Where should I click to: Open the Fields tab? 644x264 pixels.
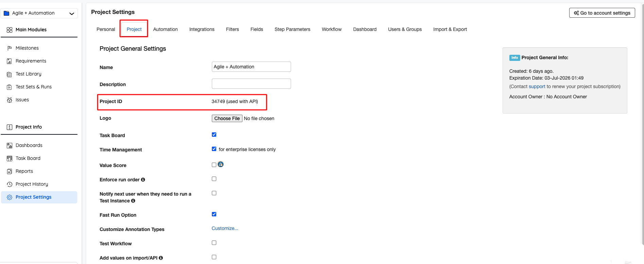click(257, 29)
